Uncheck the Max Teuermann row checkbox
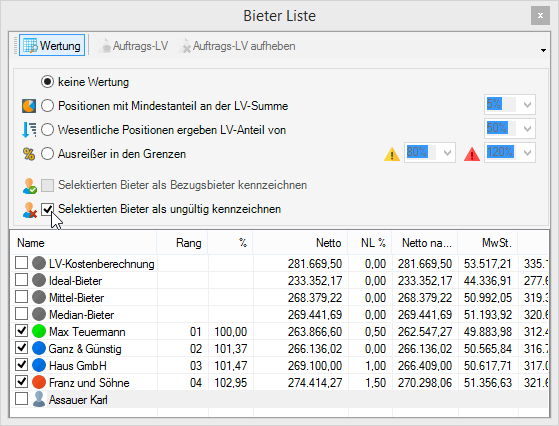The height and width of the screenshot is (426, 559). click(x=21, y=330)
